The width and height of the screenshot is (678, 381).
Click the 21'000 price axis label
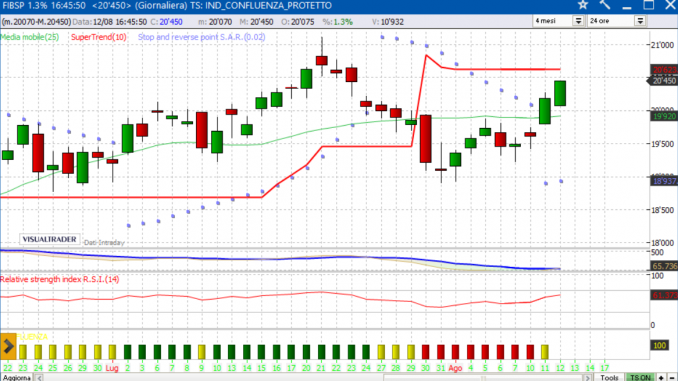(x=663, y=45)
